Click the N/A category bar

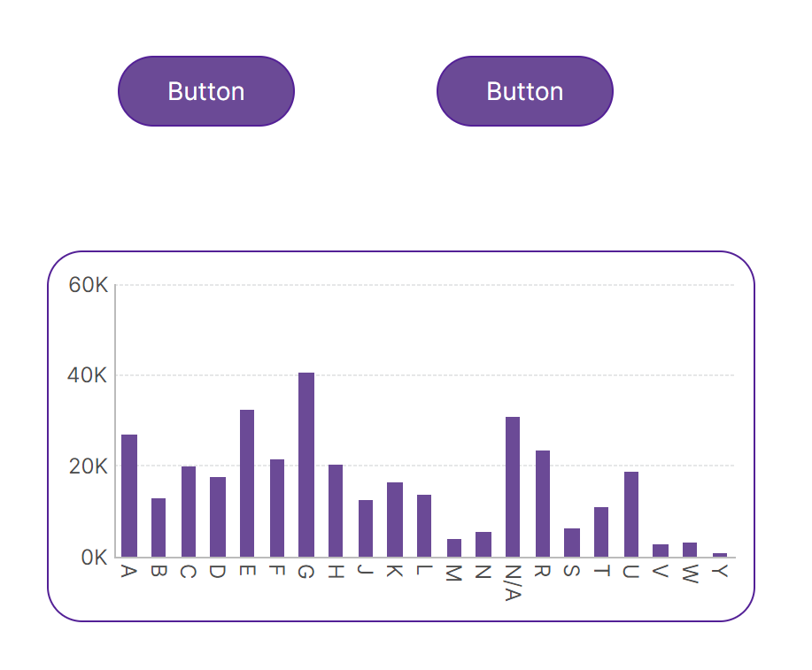click(513, 487)
